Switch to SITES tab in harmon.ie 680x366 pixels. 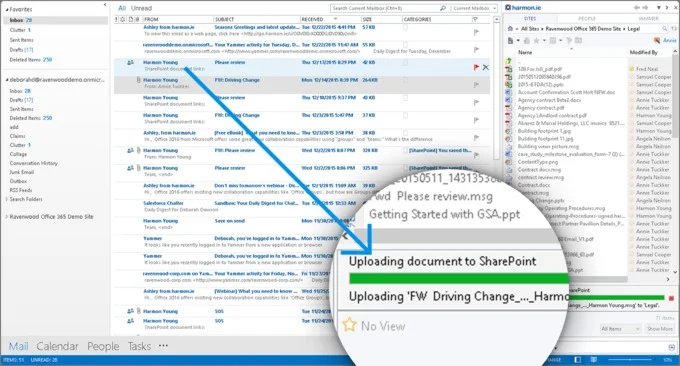click(530, 19)
